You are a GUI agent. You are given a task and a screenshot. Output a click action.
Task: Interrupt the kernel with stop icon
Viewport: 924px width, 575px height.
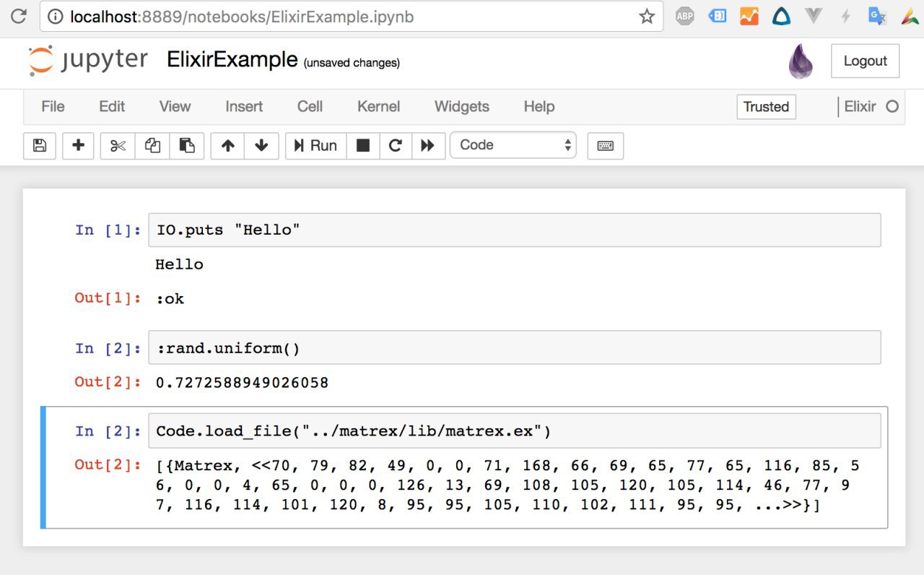point(363,145)
